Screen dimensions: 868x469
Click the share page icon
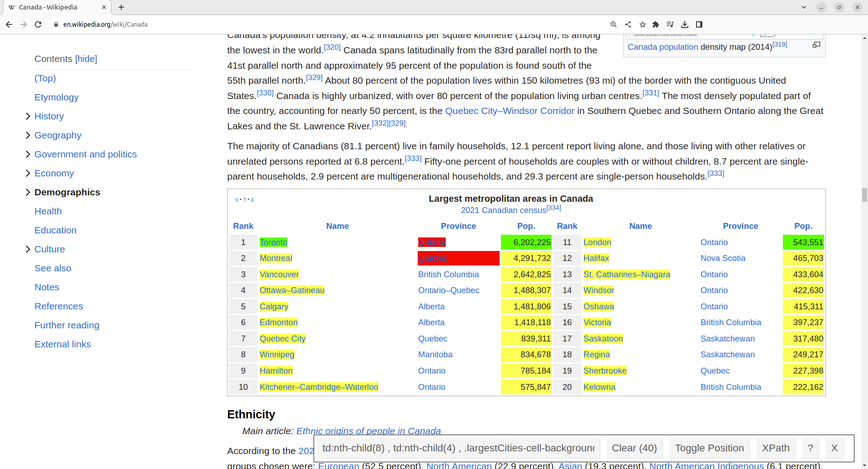coord(628,24)
